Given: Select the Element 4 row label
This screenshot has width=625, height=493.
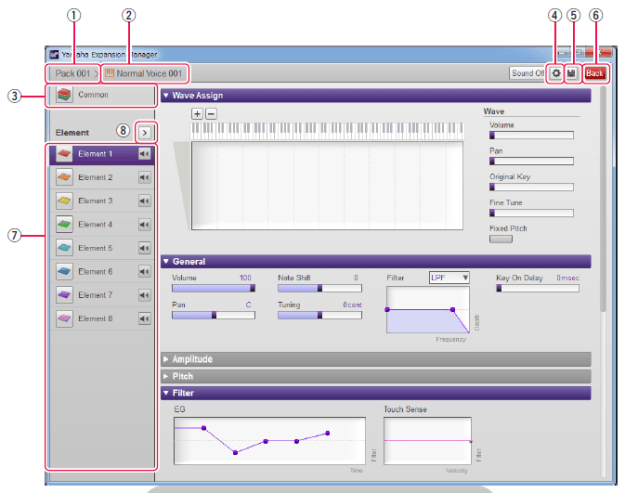Looking at the screenshot, I should point(95,224).
